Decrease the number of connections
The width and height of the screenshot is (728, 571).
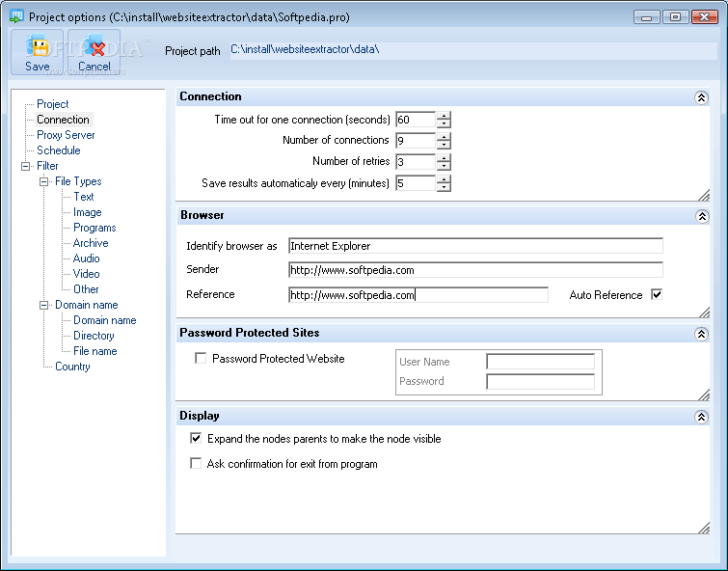click(x=444, y=145)
